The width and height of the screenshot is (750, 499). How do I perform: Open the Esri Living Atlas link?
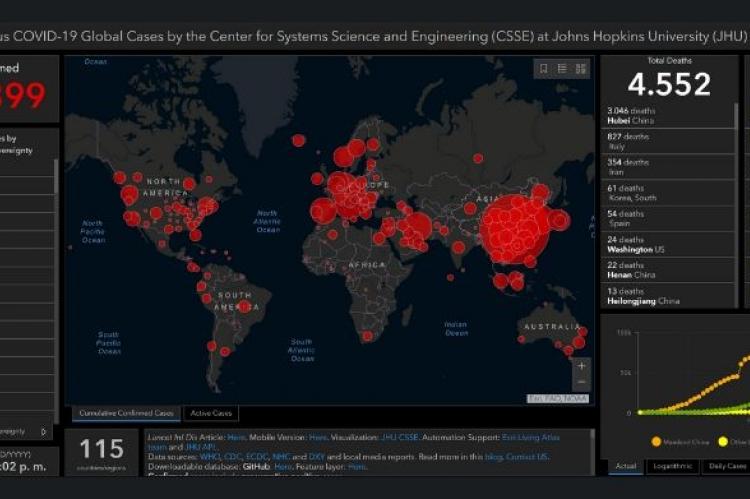tap(530, 437)
